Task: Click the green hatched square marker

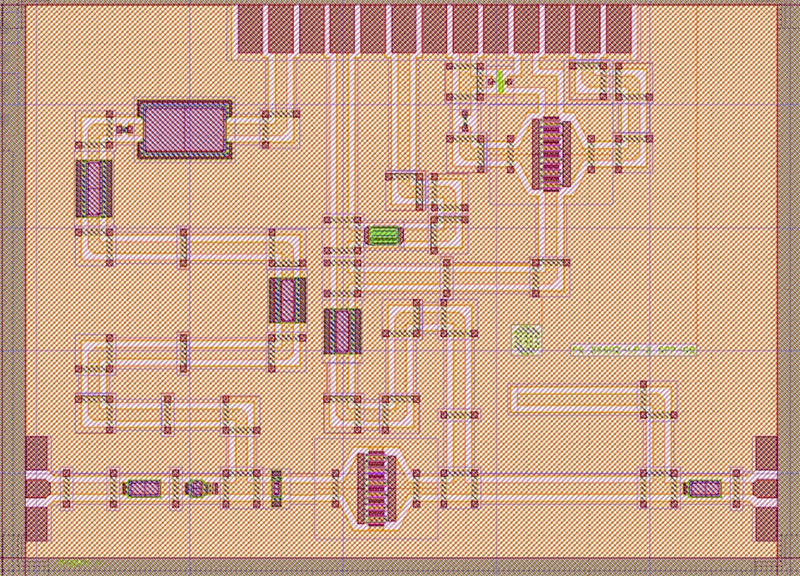Action: [x=526, y=340]
